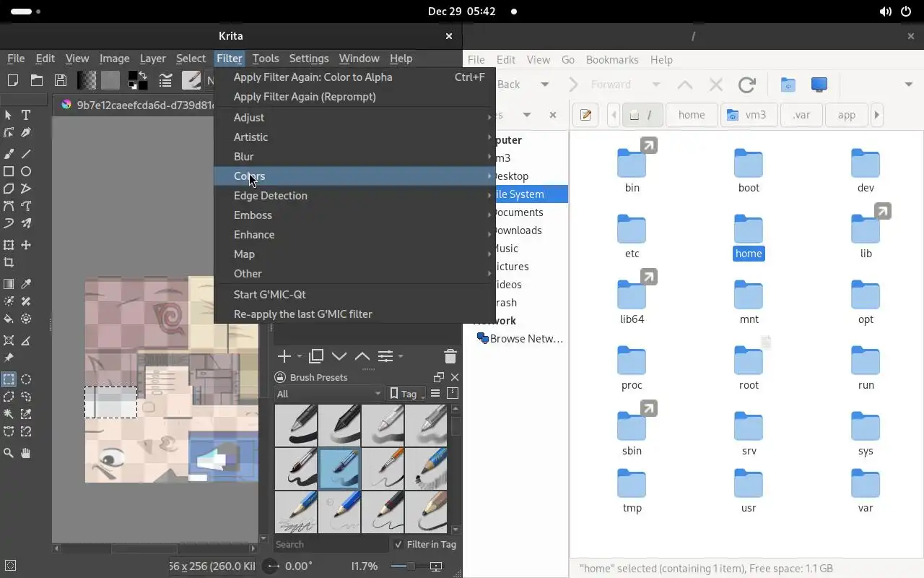Move layer up with chevron icon
This screenshot has height=578, width=924.
pyautogui.click(x=362, y=356)
